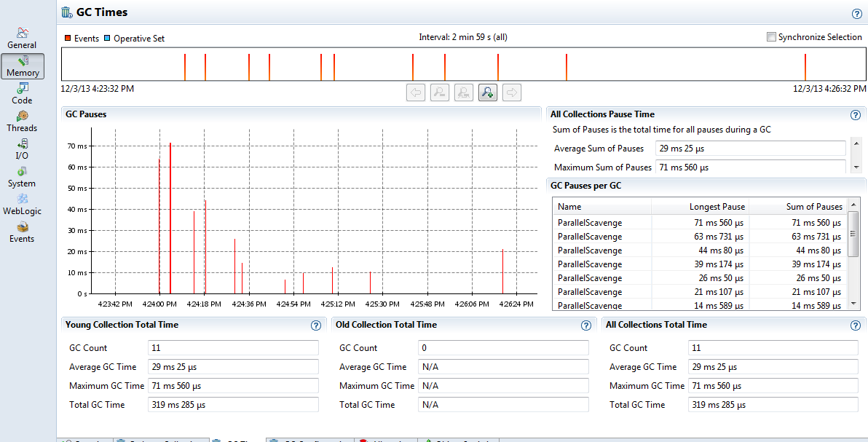Click the forward navigation arrow button

point(512,92)
